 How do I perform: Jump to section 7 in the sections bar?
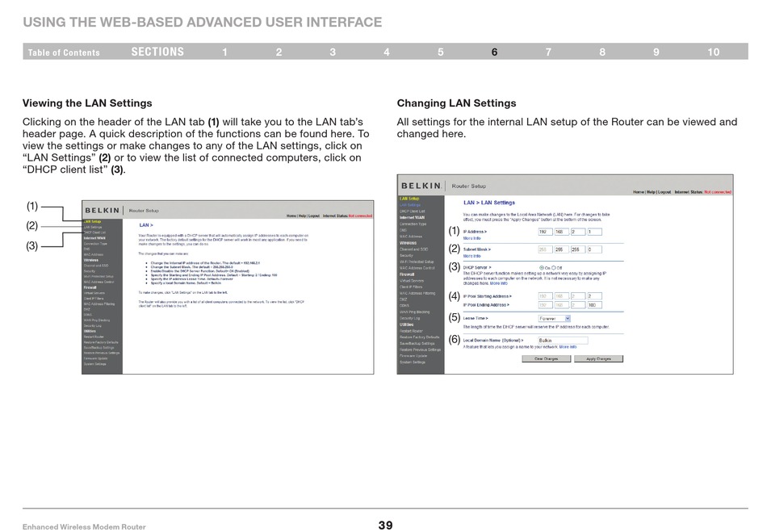[x=548, y=52]
